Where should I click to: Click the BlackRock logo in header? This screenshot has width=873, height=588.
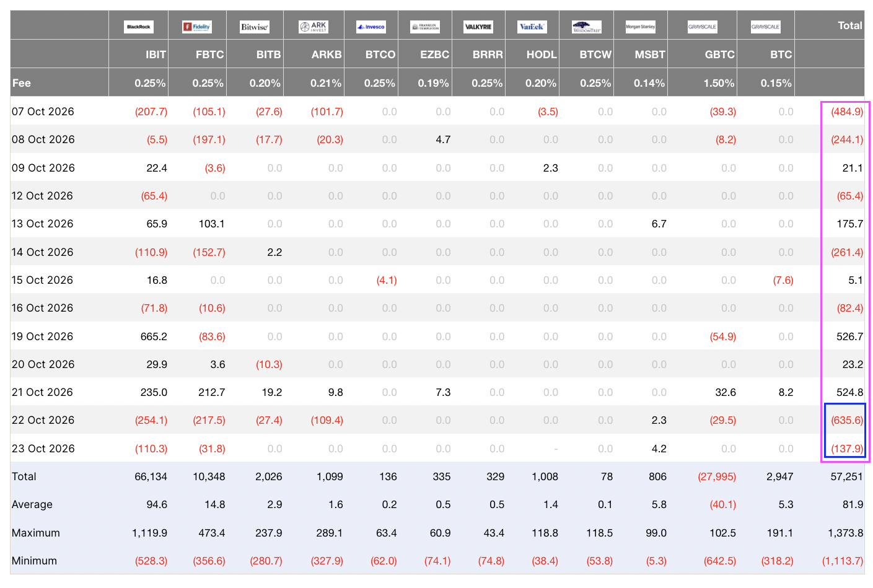(139, 27)
